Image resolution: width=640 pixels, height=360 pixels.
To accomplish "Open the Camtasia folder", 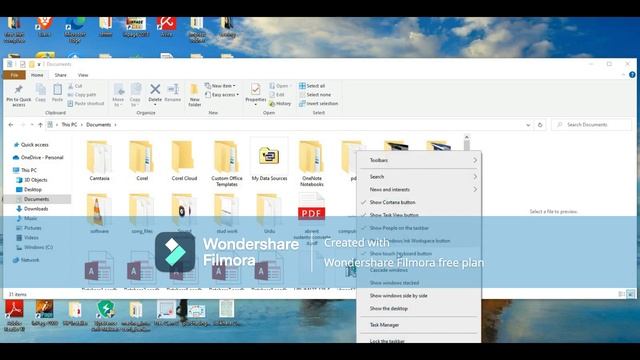I will tap(99, 160).
